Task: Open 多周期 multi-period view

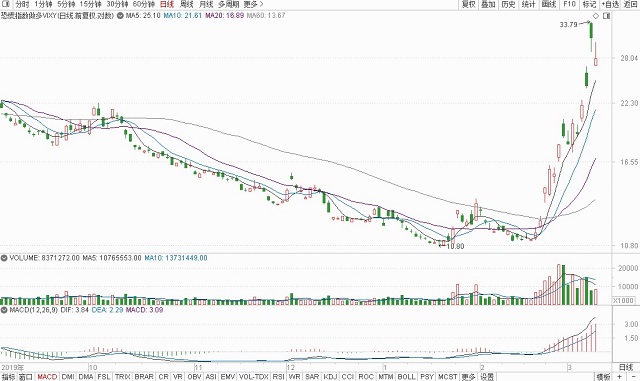Action: tap(228, 4)
